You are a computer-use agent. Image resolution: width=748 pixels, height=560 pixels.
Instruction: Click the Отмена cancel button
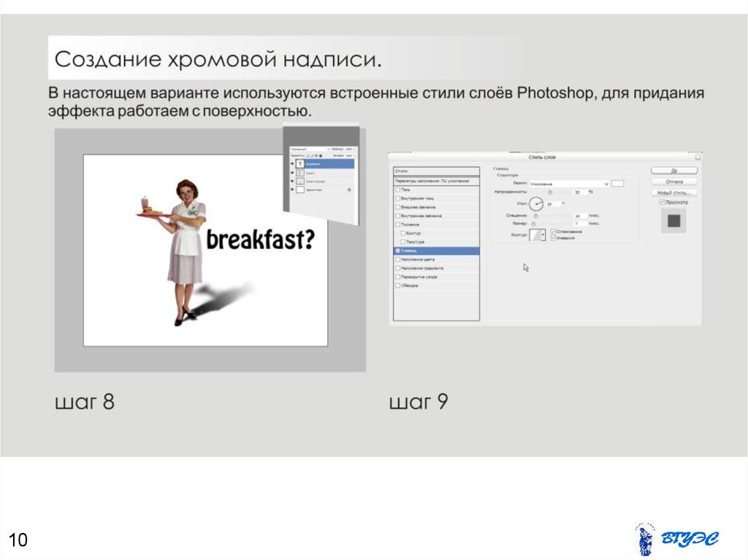674,182
